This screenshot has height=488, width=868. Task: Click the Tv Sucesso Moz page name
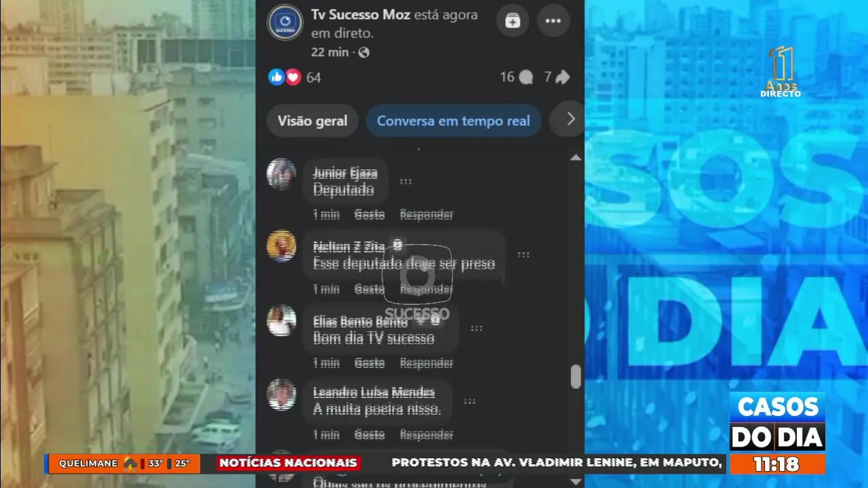click(361, 14)
